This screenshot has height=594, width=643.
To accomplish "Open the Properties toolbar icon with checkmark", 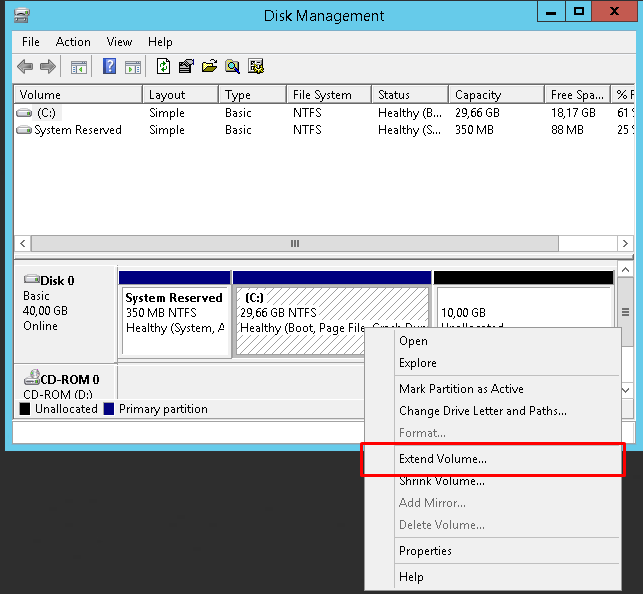I will [186, 66].
